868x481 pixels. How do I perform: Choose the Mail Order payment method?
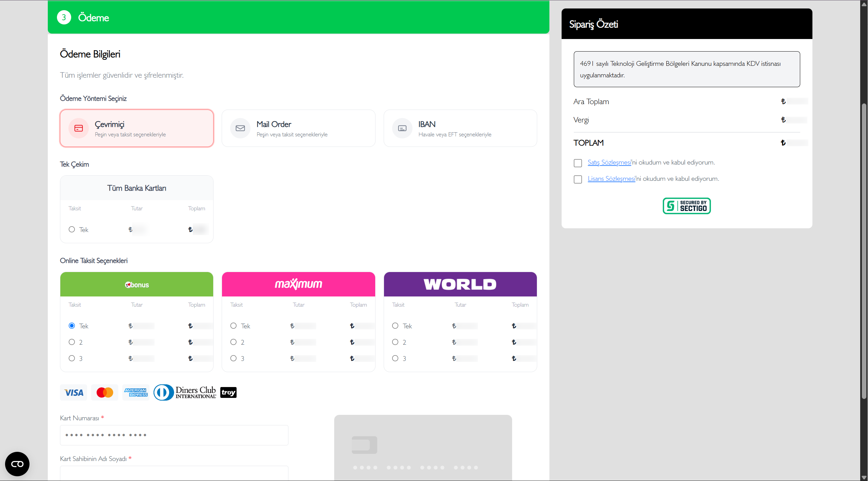298,128
